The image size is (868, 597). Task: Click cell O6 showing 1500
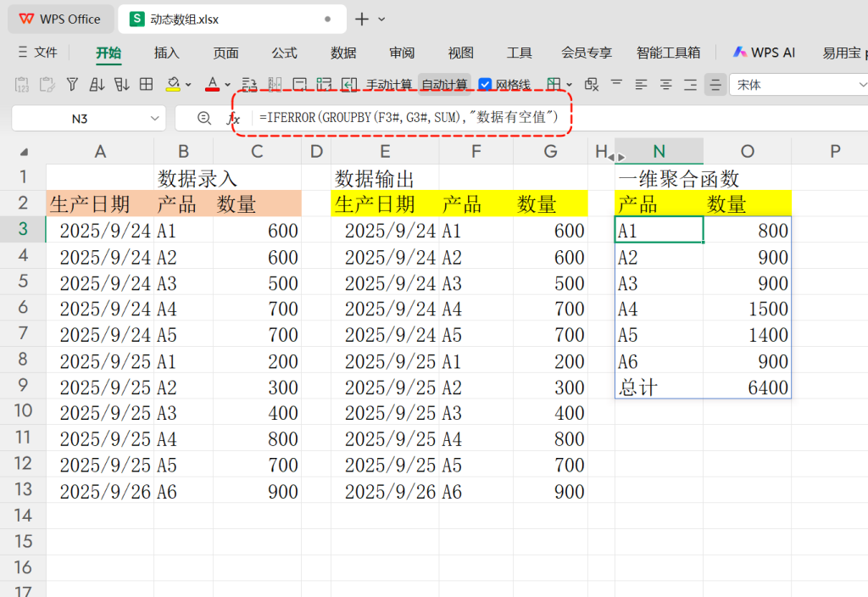pyautogui.click(x=748, y=309)
